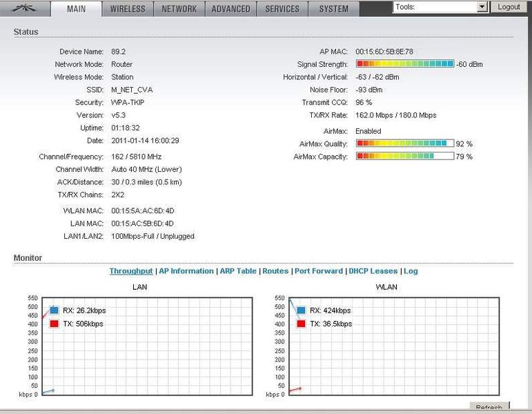The image size is (532, 414).
Task: Select the uptime value 01:18:32
Action: (126, 128)
